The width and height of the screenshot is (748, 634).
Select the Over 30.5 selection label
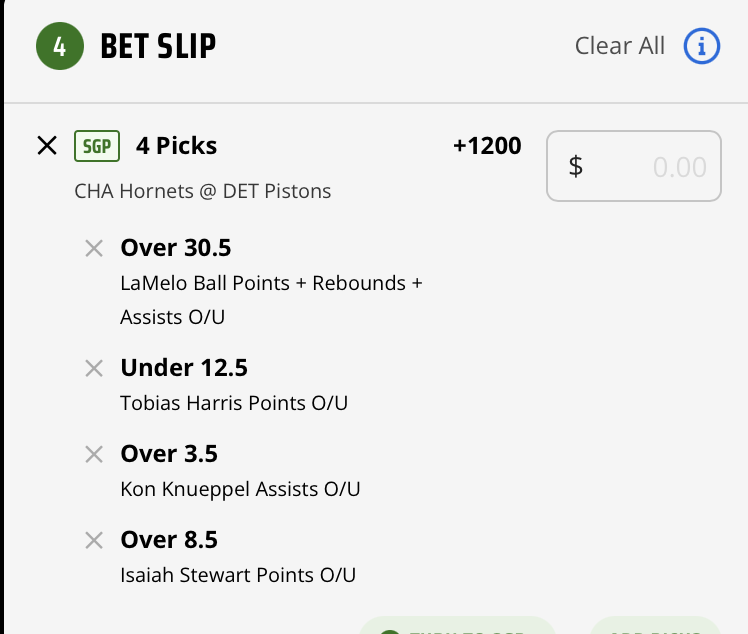[175, 248]
